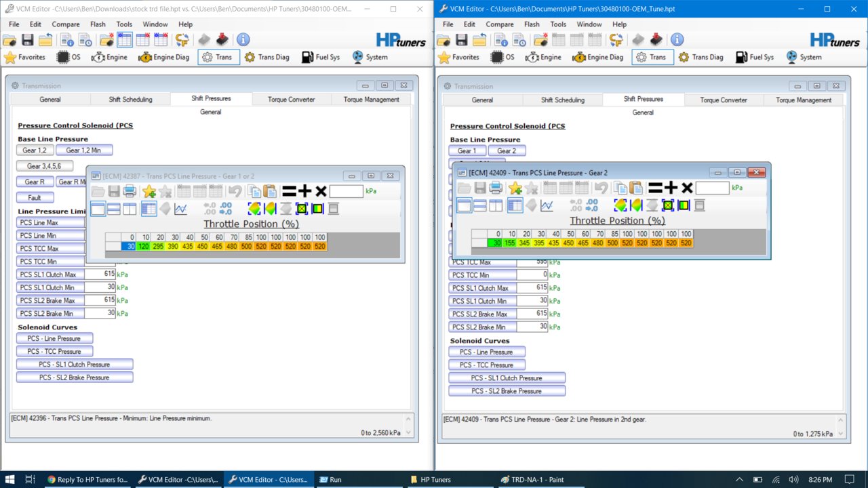Click paste icon in Gear 1 or 2 table
The image size is (868, 488).
point(269,191)
